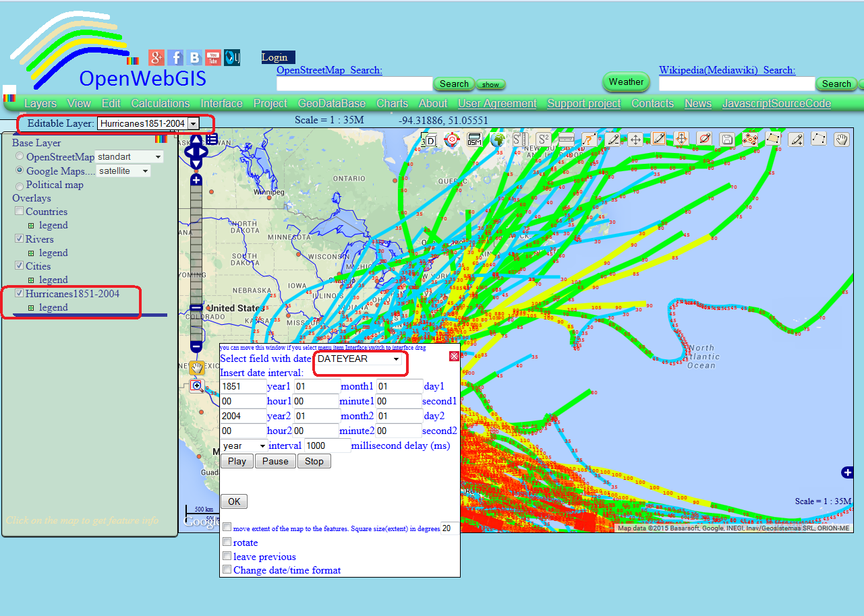Click the map zoom-in plus button

[x=196, y=180]
